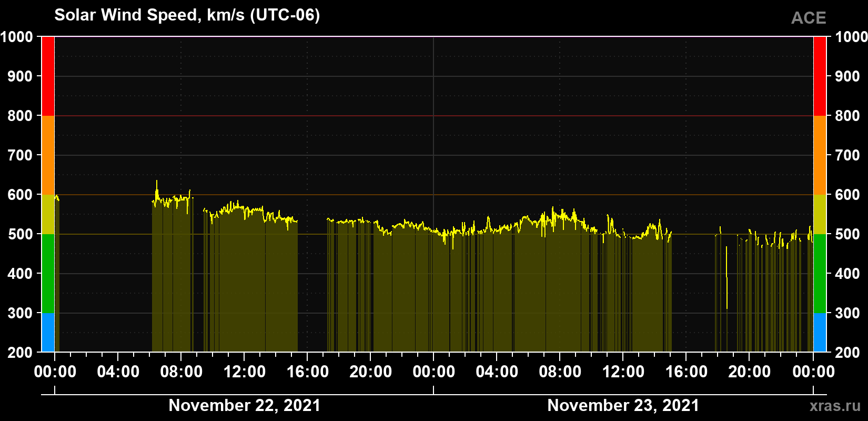
Task: Click the yellow-olive segment of the right color scale
Action: tap(820, 214)
